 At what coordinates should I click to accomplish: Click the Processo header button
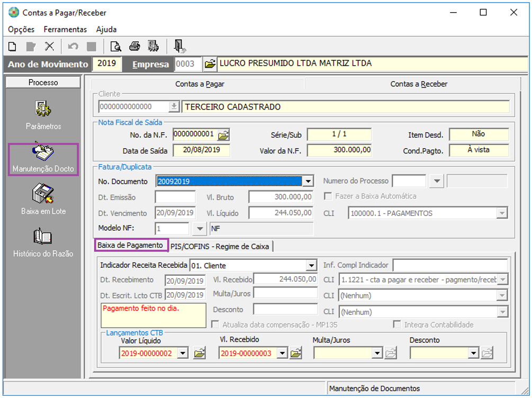tap(43, 83)
